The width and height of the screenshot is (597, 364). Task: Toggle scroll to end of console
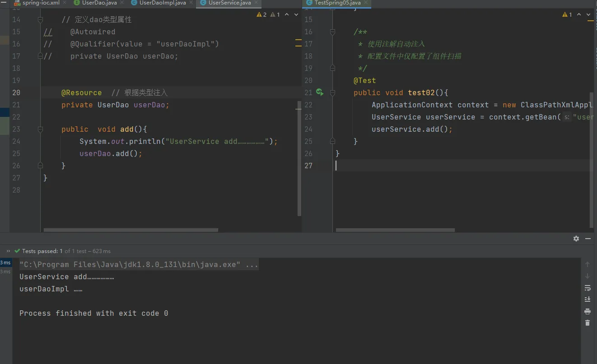point(588,299)
